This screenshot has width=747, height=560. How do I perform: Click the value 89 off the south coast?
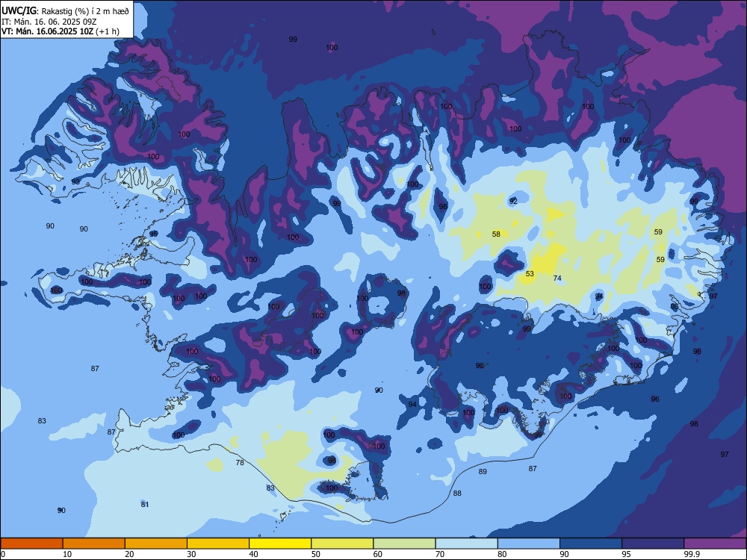(483, 471)
